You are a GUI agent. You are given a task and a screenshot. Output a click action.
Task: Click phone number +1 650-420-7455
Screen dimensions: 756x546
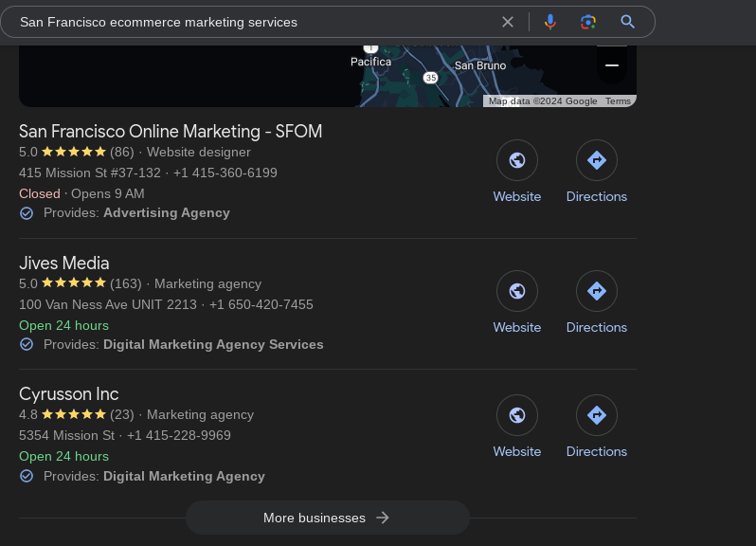tap(261, 304)
